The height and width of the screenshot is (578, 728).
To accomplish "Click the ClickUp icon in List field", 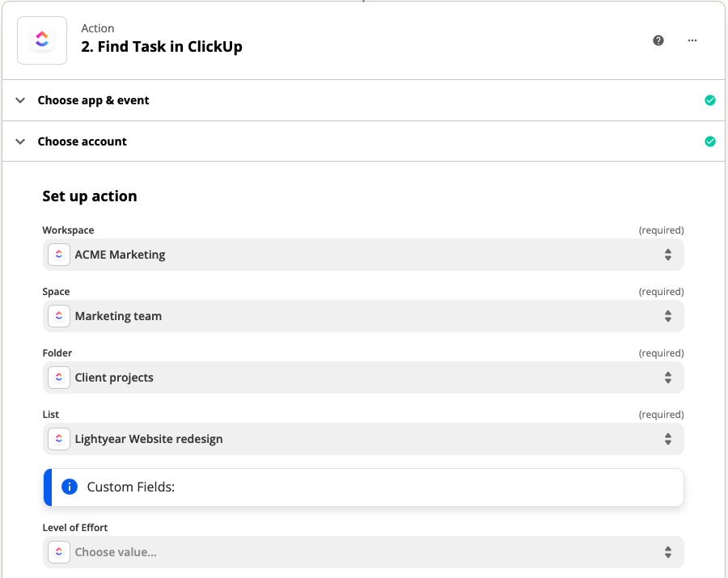I will coord(59,439).
